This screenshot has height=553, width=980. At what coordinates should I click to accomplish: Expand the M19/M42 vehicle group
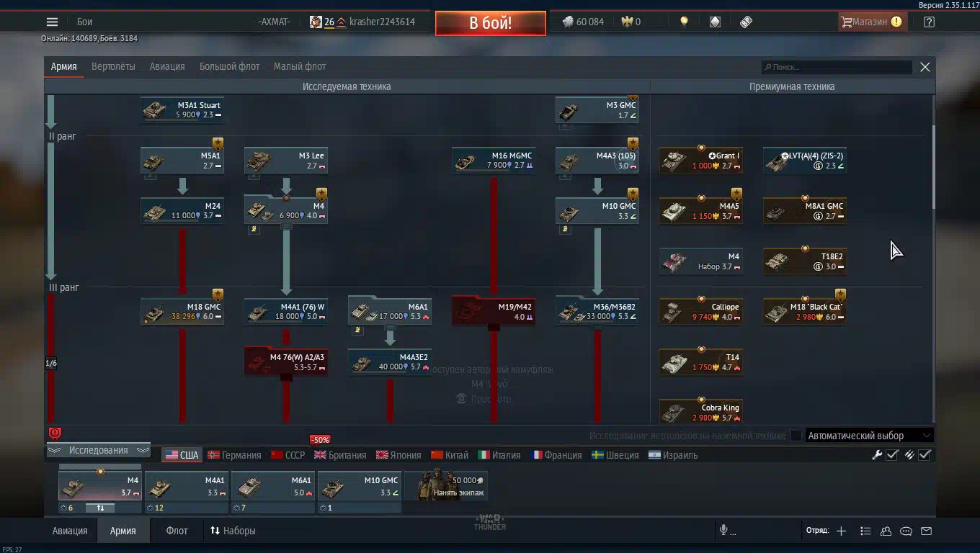[494, 312]
